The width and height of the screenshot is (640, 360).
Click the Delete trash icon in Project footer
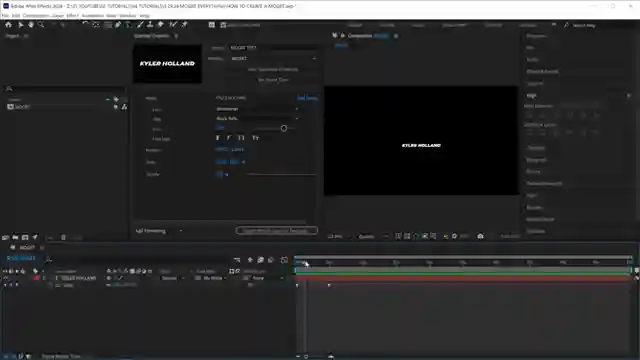click(63, 237)
